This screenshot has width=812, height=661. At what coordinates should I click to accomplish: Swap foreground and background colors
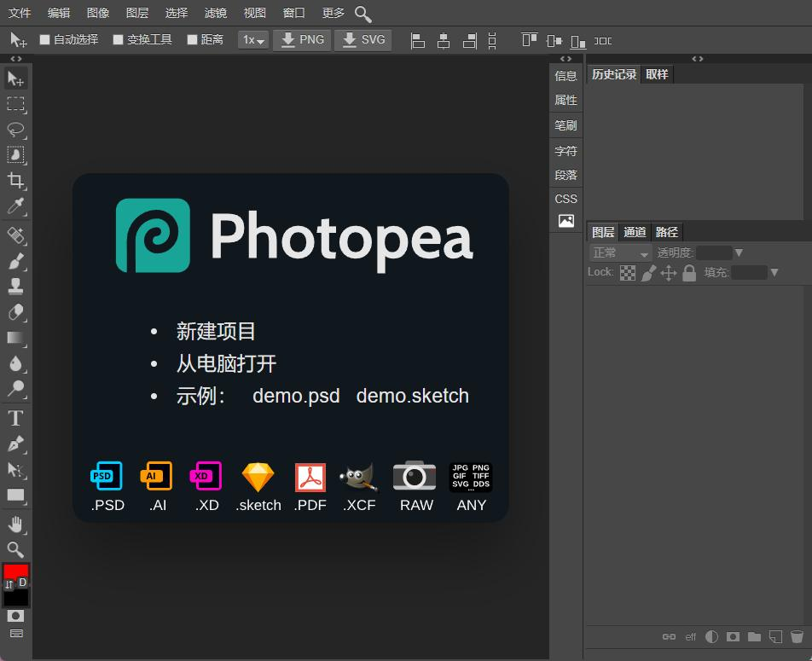pos(9,585)
